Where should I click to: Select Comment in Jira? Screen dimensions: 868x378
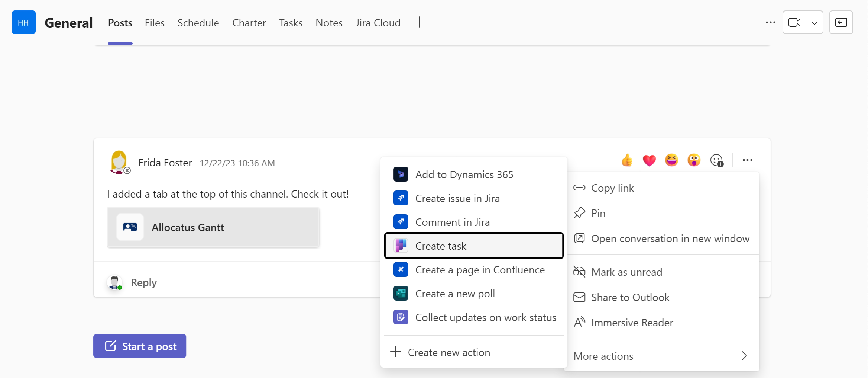pos(474,222)
